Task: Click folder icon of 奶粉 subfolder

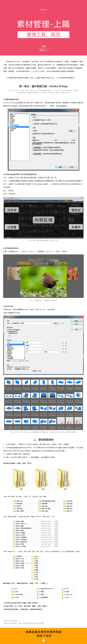Action: (x=34, y=559)
